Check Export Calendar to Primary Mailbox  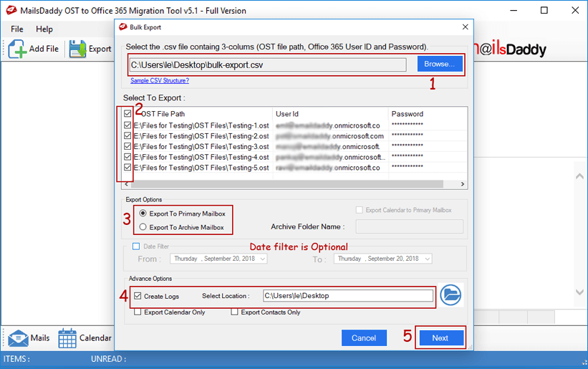click(x=360, y=210)
